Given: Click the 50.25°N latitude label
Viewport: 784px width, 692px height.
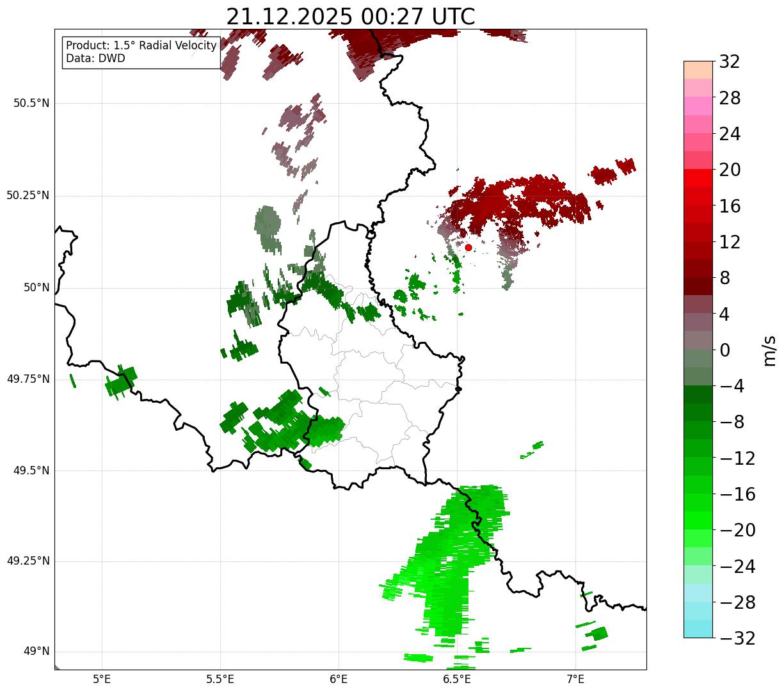Looking at the screenshot, I should 28,195.
